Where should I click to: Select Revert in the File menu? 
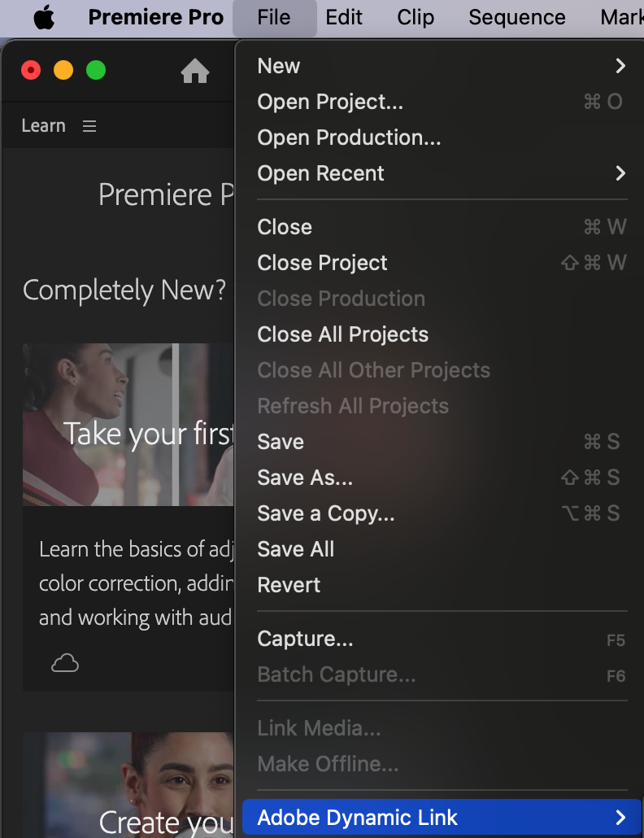click(289, 585)
